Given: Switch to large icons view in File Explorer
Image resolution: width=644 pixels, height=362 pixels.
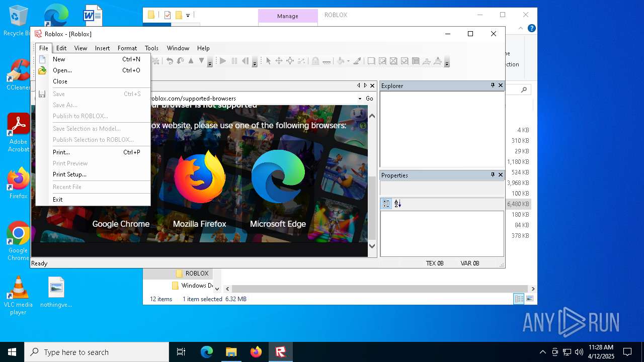Looking at the screenshot, I should [529, 299].
